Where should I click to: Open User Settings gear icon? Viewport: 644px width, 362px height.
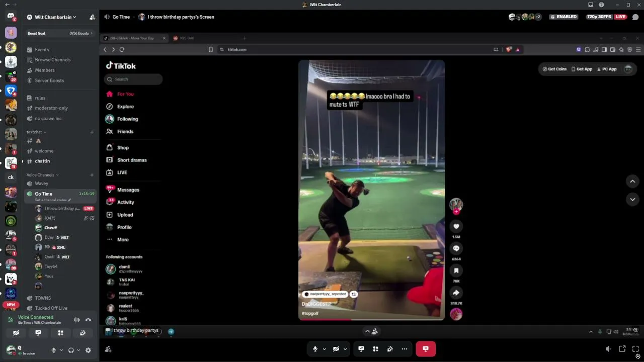[x=88, y=350]
